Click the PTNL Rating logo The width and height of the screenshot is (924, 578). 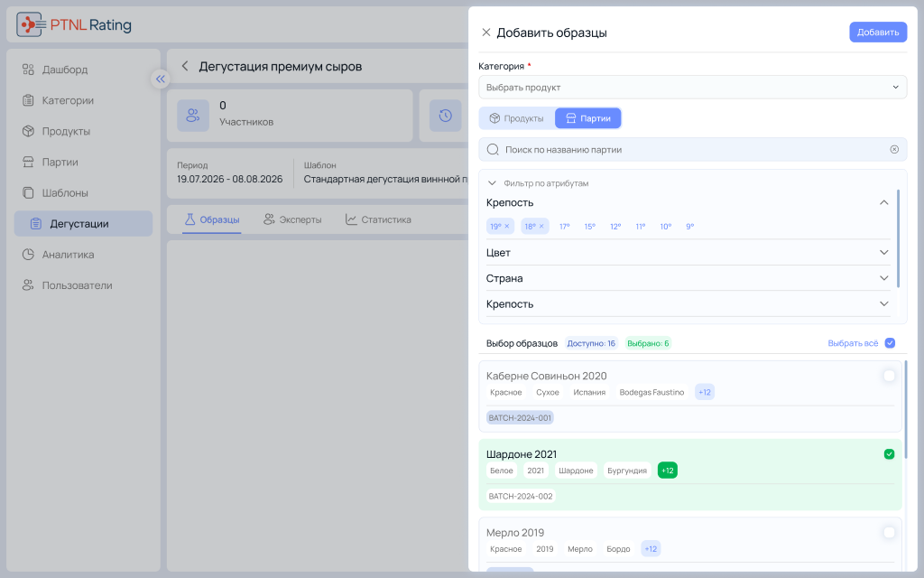(x=74, y=24)
